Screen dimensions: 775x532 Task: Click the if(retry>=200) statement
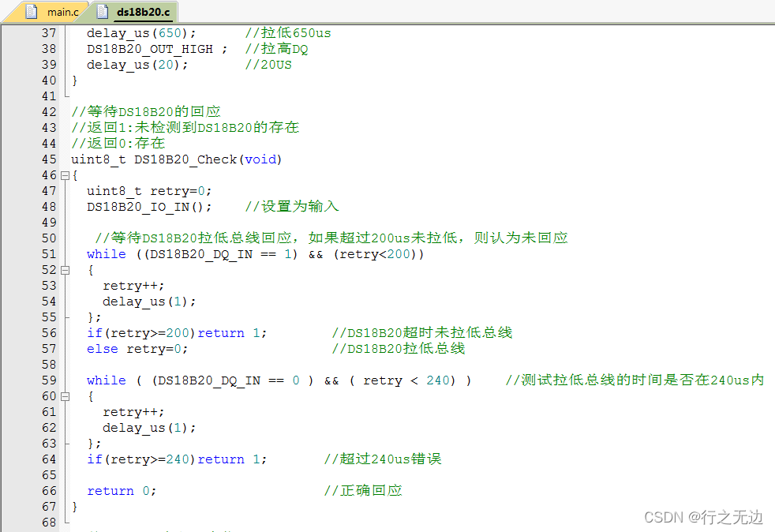tap(177, 333)
